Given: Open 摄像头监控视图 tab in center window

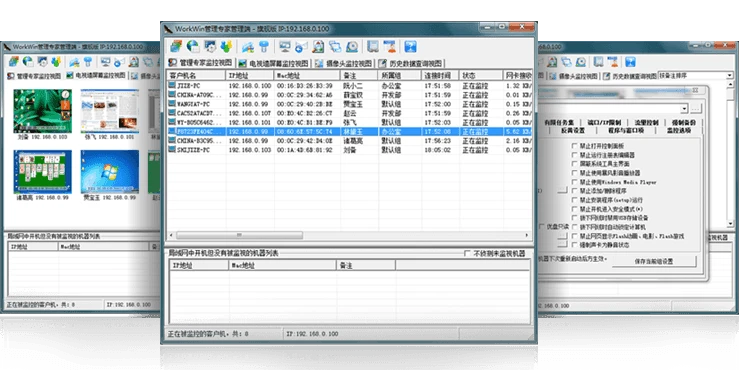Looking at the screenshot, I should pos(344,63).
